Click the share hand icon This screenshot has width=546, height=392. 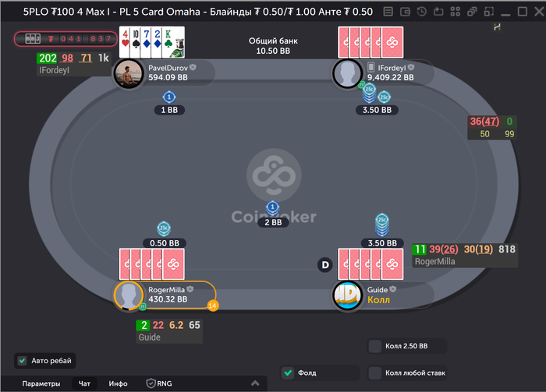[x=438, y=12]
